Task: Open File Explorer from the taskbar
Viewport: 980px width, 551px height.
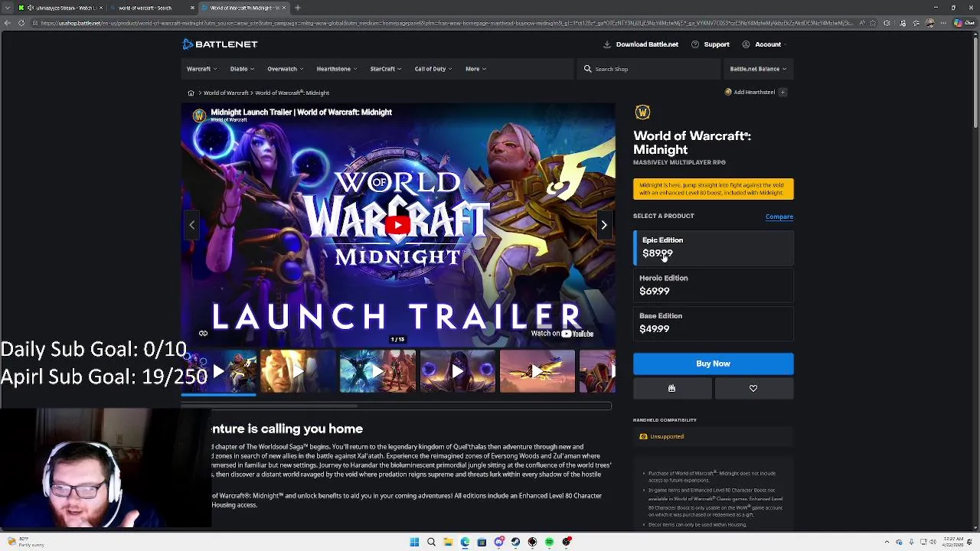Action: [x=448, y=542]
